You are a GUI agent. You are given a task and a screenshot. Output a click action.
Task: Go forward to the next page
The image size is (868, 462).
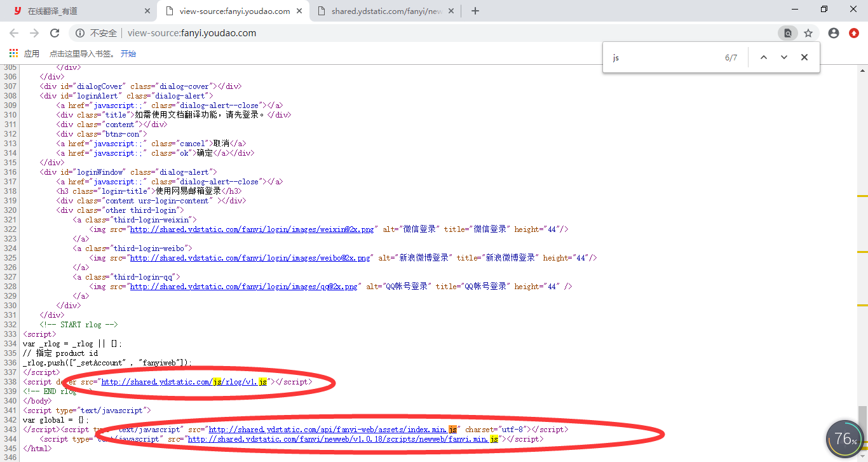pos(34,33)
